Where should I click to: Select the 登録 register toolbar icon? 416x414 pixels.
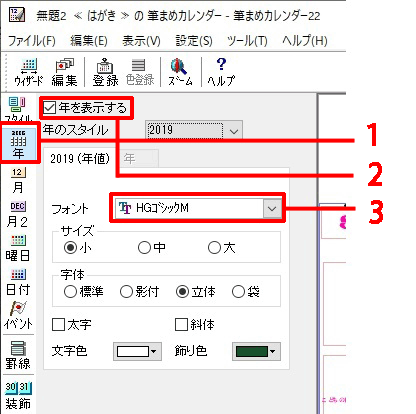pos(105,72)
